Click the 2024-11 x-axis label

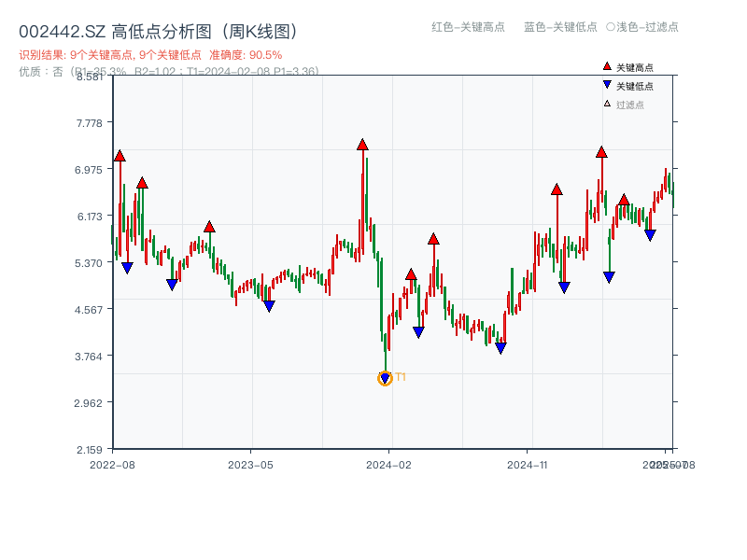pos(528,465)
